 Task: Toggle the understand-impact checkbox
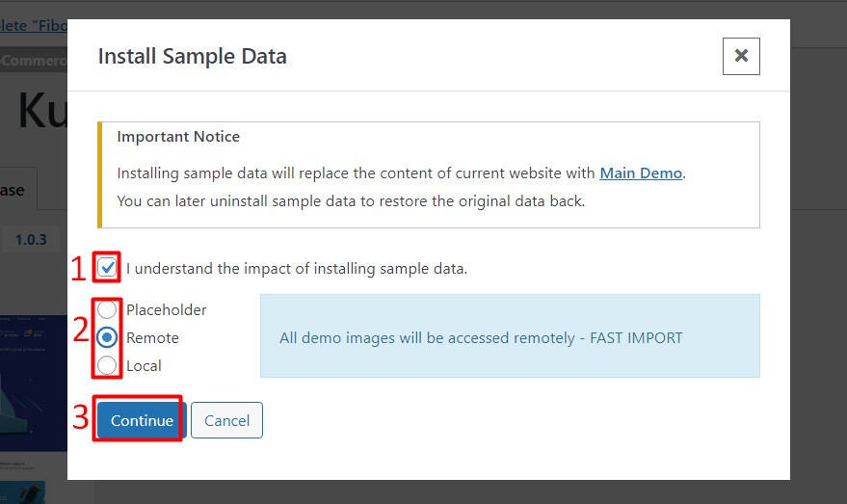click(x=107, y=267)
